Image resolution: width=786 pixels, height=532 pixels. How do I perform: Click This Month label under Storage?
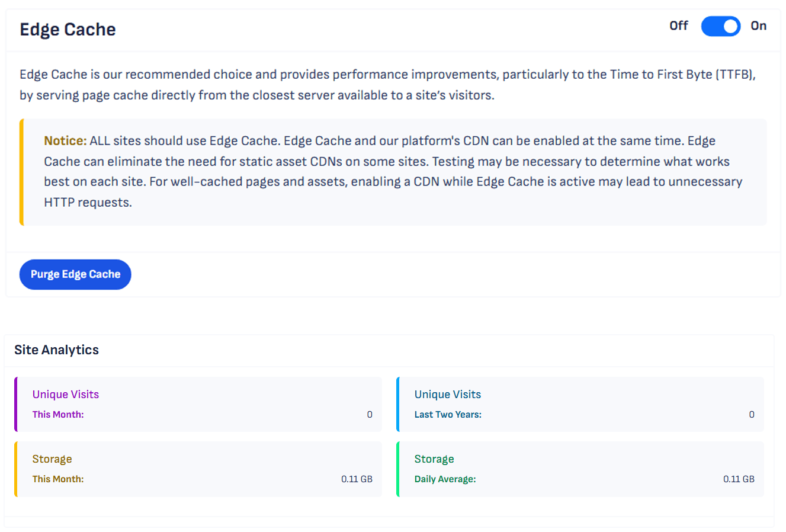[x=58, y=479]
